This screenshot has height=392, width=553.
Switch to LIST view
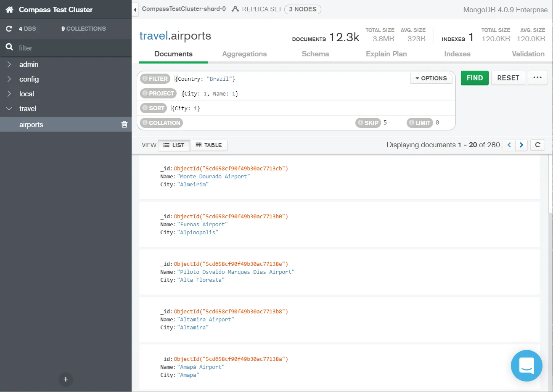coord(174,145)
